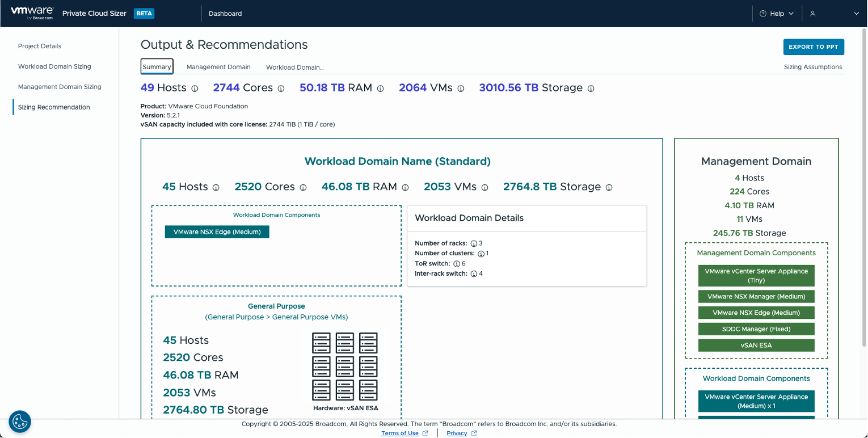
Task: Expand the Help dropdown menu
Action: point(777,14)
